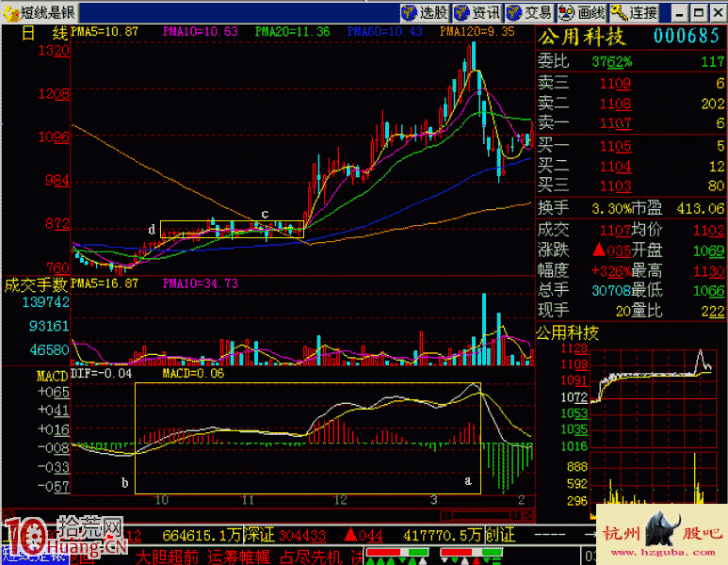Close the stock software window
The height and width of the screenshot is (565, 728).
[x=718, y=13]
